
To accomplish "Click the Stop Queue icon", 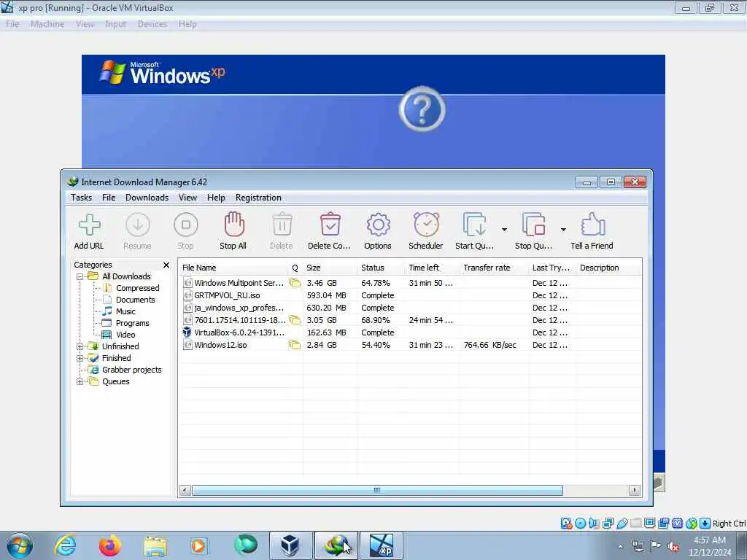I will (x=533, y=225).
